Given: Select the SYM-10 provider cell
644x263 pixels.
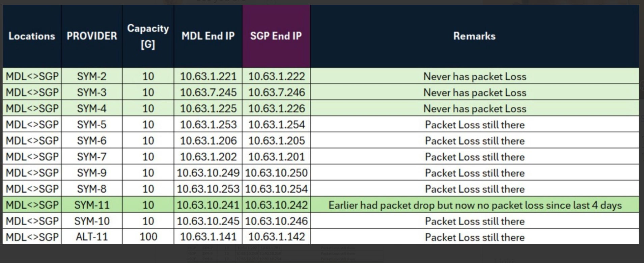Looking at the screenshot, I should click(x=92, y=221).
